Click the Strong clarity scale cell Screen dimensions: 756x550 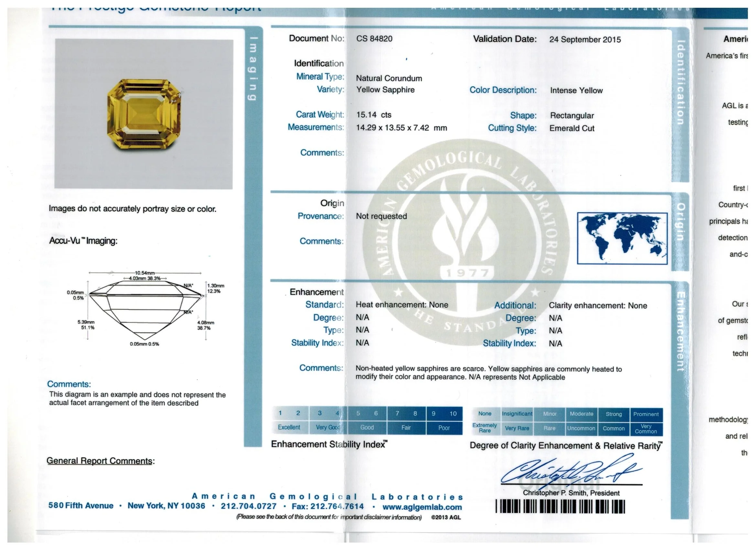614,414
